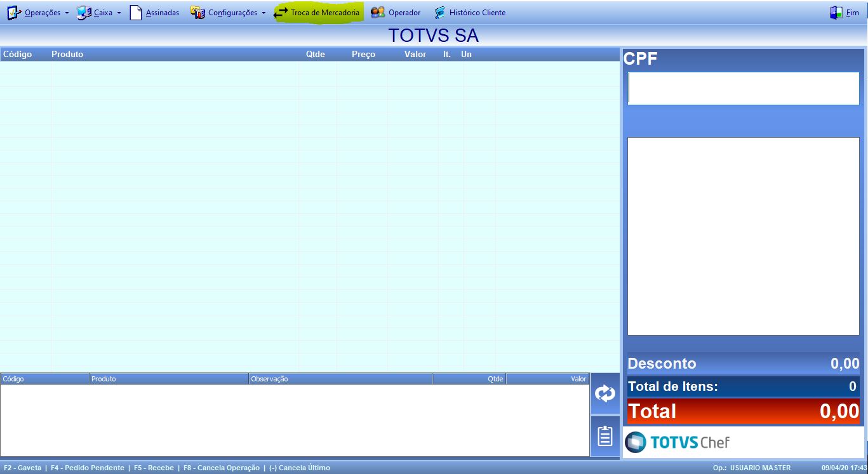
Task: Select the Fim exit option
Action: tap(852, 13)
